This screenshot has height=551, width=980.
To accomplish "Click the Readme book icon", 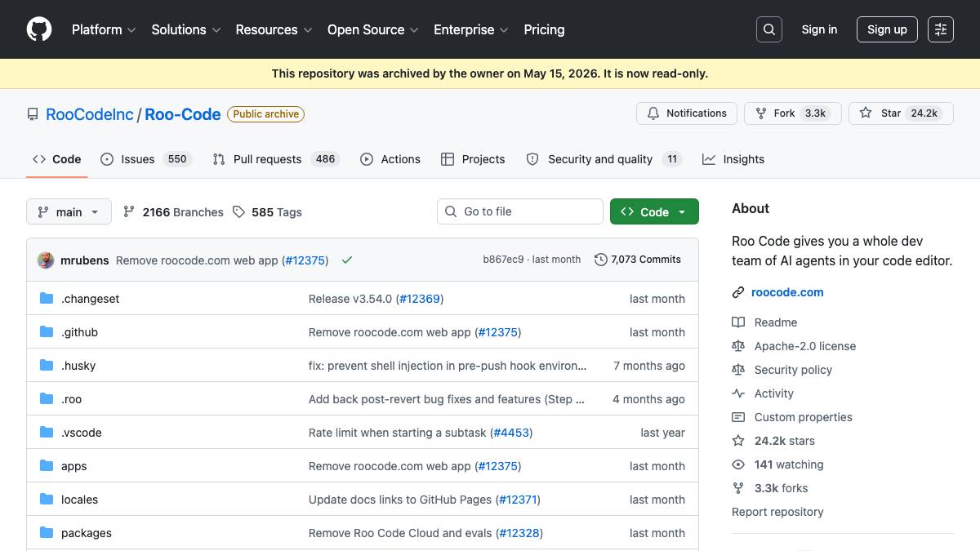I will pyautogui.click(x=738, y=322).
